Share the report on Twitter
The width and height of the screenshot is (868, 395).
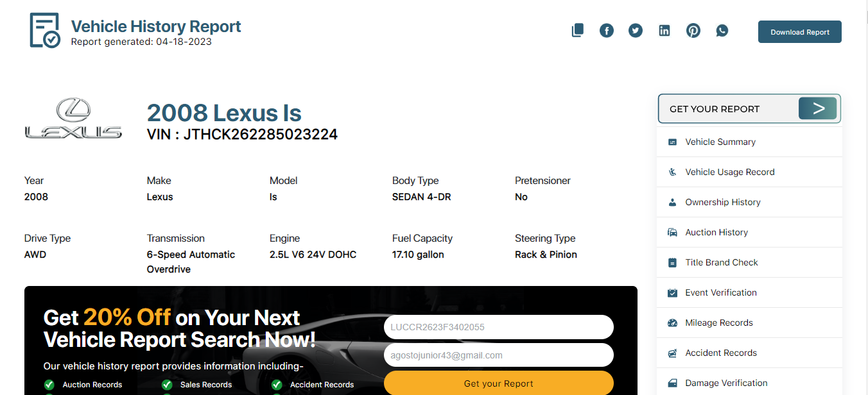(636, 30)
